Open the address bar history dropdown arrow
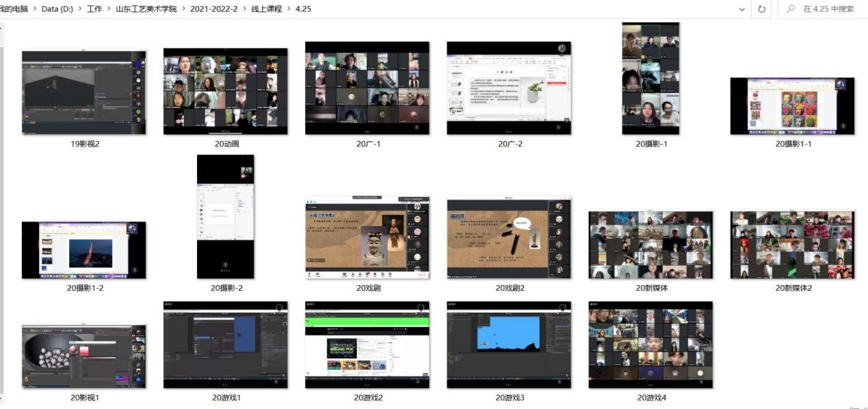This screenshot has height=409, width=868. [x=742, y=9]
